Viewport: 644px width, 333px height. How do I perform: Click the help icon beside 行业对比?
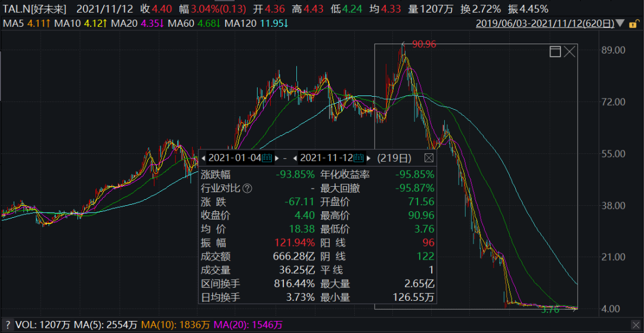pos(247,189)
